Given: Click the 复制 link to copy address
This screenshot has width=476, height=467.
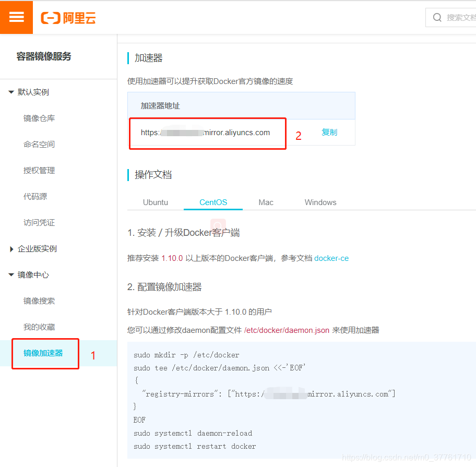Looking at the screenshot, I should (x=329, y=133).
